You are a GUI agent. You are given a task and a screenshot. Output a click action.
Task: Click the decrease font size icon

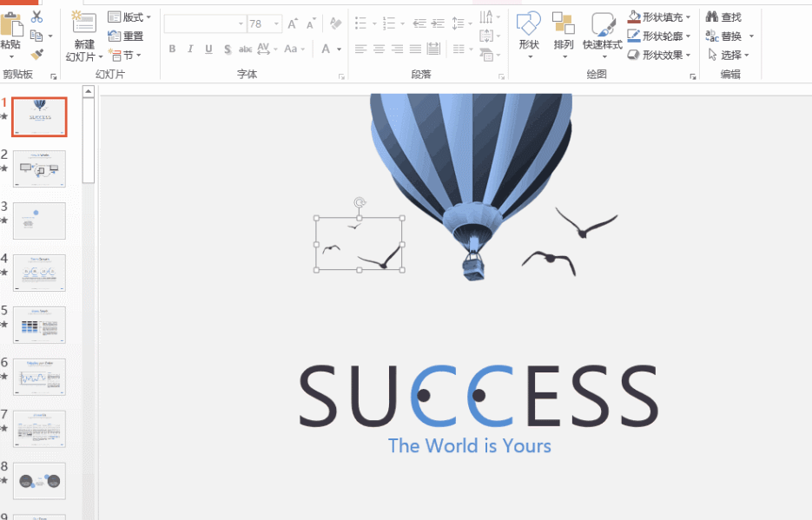click(311, 23)
